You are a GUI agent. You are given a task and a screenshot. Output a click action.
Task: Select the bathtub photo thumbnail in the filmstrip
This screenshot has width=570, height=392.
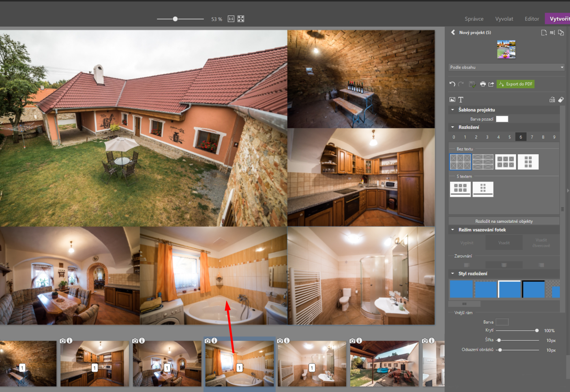pyautogui.click(x=240, y=363)
